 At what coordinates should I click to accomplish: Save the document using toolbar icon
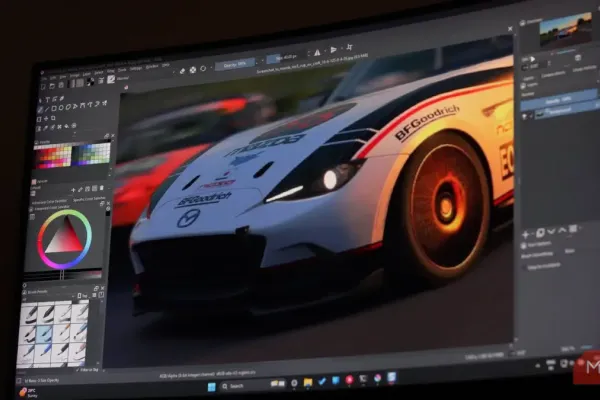pos(61,85)
